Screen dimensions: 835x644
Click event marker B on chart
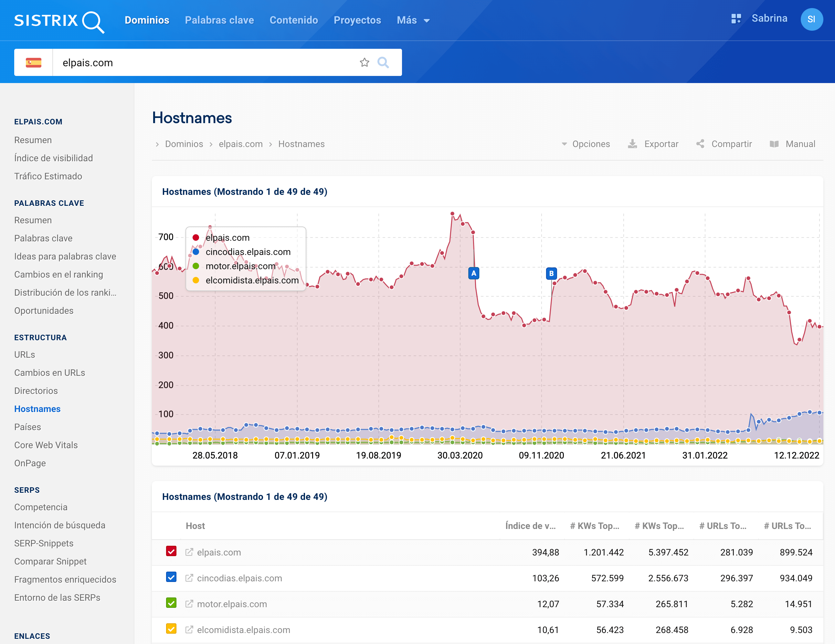pos(551,273)
